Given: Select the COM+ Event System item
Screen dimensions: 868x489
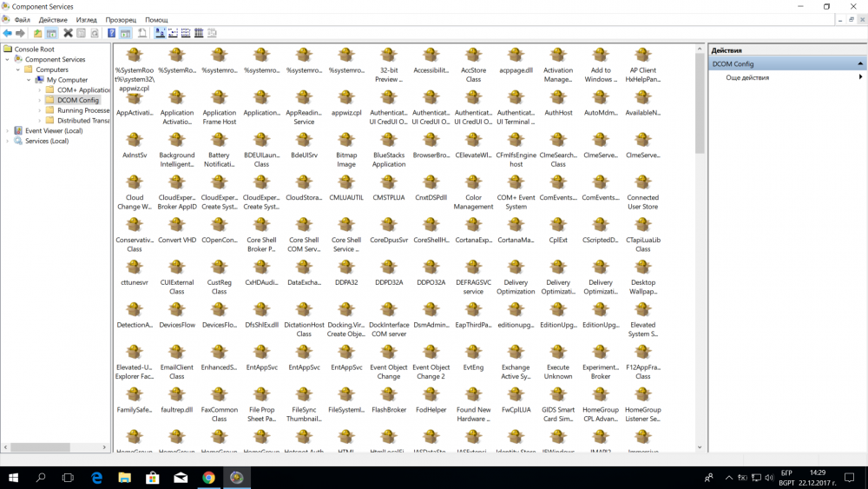Looking at the screenshot, I should click(x=516, y=192).
